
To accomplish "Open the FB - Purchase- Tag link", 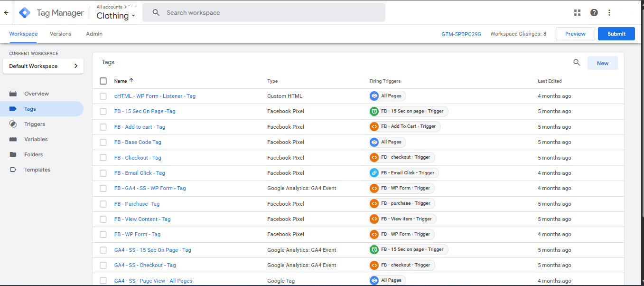I will [137, 204].
